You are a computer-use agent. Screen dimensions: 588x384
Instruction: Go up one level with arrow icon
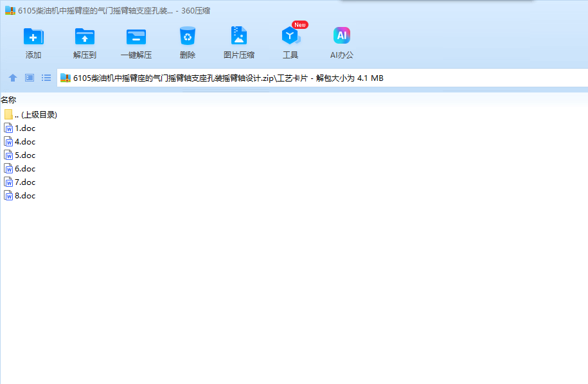pos(13,78)
